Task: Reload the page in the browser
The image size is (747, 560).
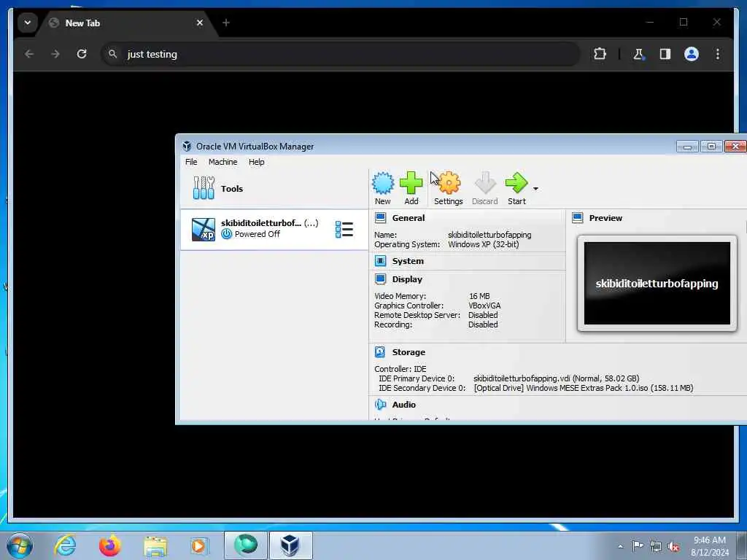Action: click(82, 54)
